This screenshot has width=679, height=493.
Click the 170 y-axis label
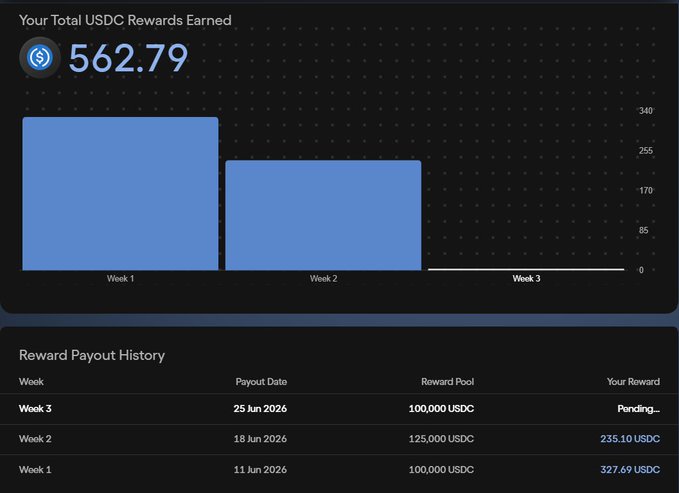646,191
